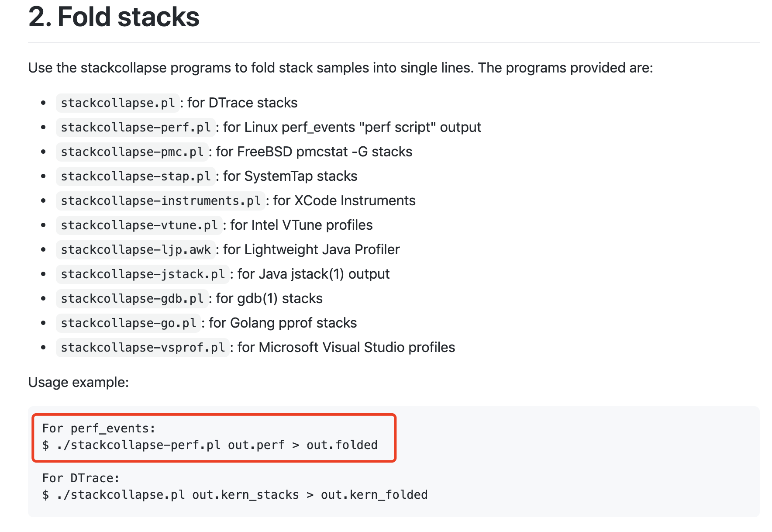The image size is (772, 532).
Task: Click the stackcollapse-go.pl code label
Action: point(128,323)
